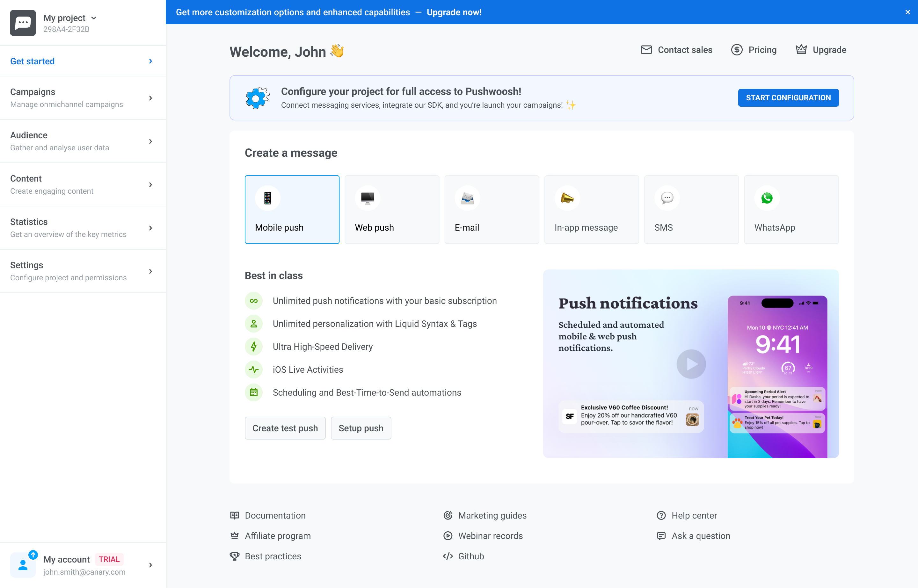This screenshot has height=588, width=918.
Task: Click the phone mockup in promo image
Action: coord(777,377)
